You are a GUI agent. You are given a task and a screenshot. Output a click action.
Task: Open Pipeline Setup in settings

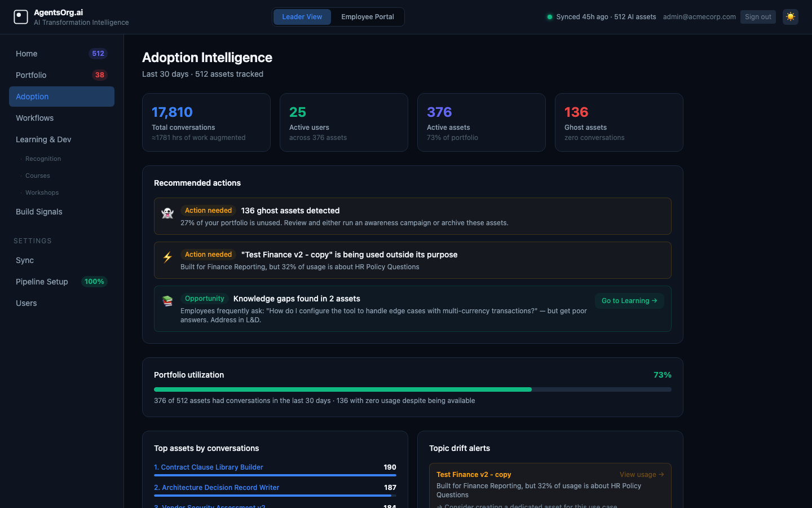[42, 282]
